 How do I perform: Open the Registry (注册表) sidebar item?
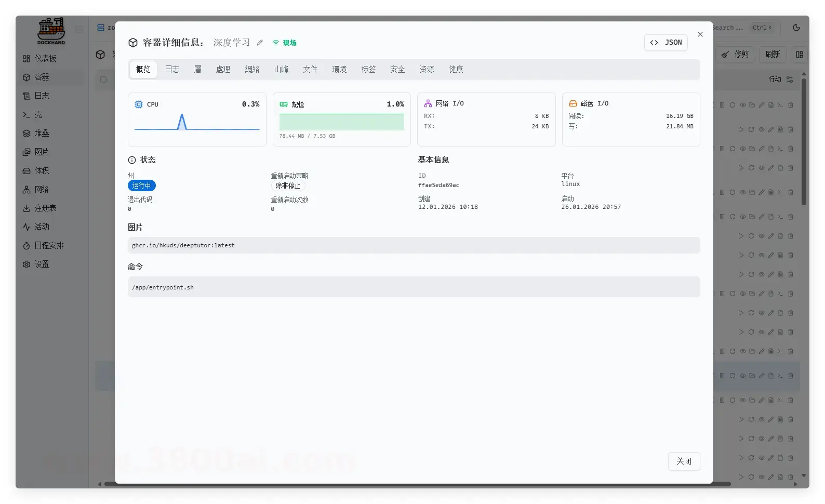45,208
